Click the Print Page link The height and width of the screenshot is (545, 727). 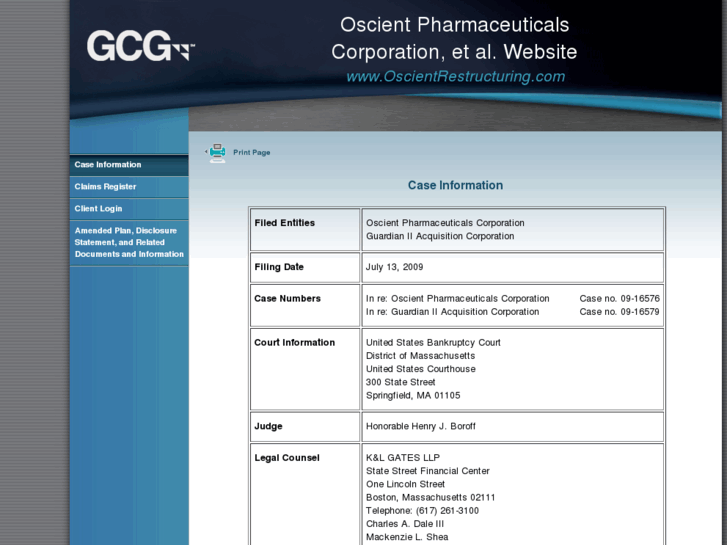[251, 153]
